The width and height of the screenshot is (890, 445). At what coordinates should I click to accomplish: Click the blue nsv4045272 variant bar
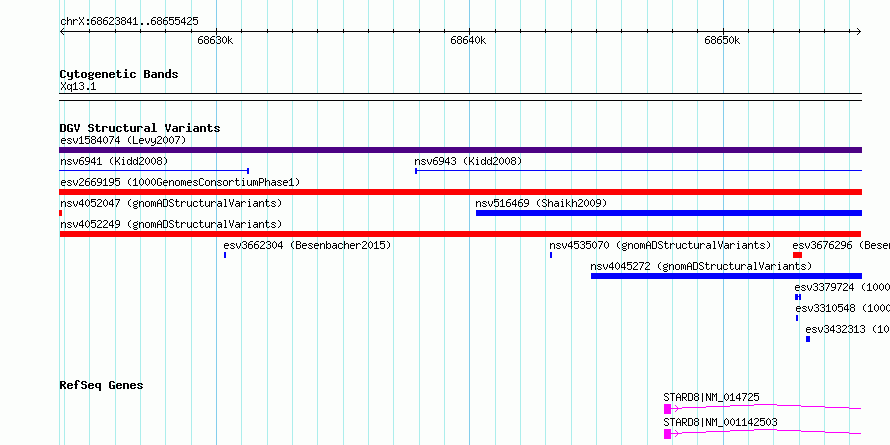(726, 276)
